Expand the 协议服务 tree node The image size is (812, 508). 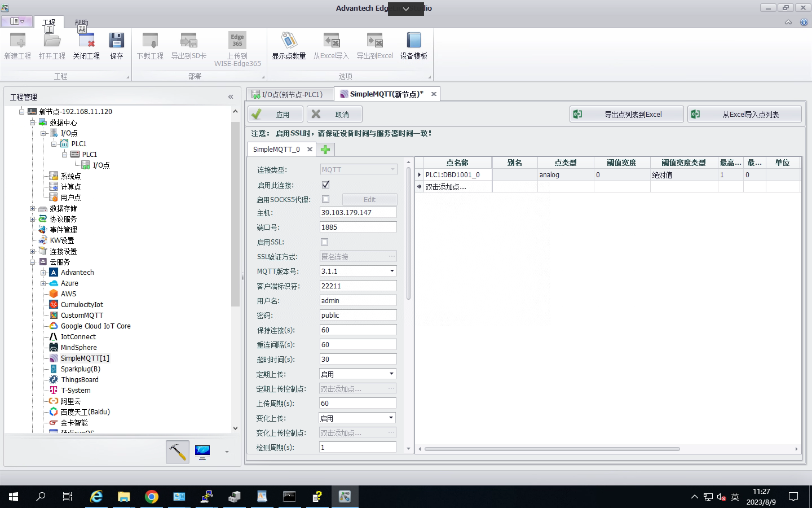click(x=32, y=219)
